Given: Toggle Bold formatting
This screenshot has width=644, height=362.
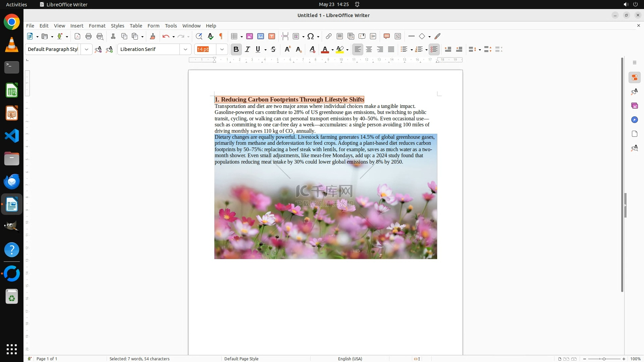Looking at the screenshot, I should click(x=236, y=49).
